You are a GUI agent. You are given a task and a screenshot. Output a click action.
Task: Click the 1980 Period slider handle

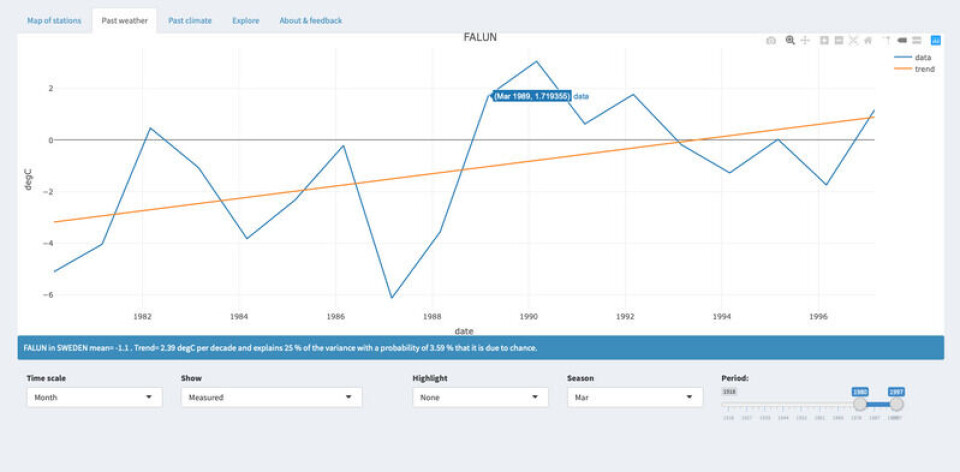pos(859,404)
